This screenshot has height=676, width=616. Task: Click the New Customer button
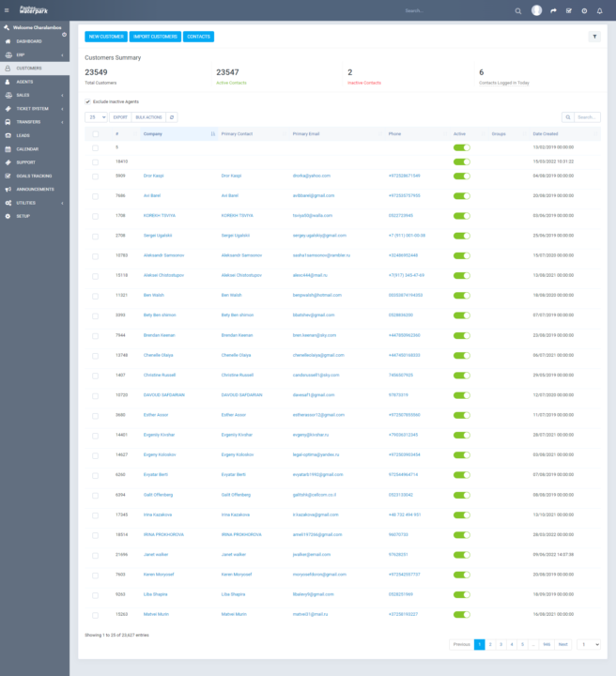click(x=106, y=37)
